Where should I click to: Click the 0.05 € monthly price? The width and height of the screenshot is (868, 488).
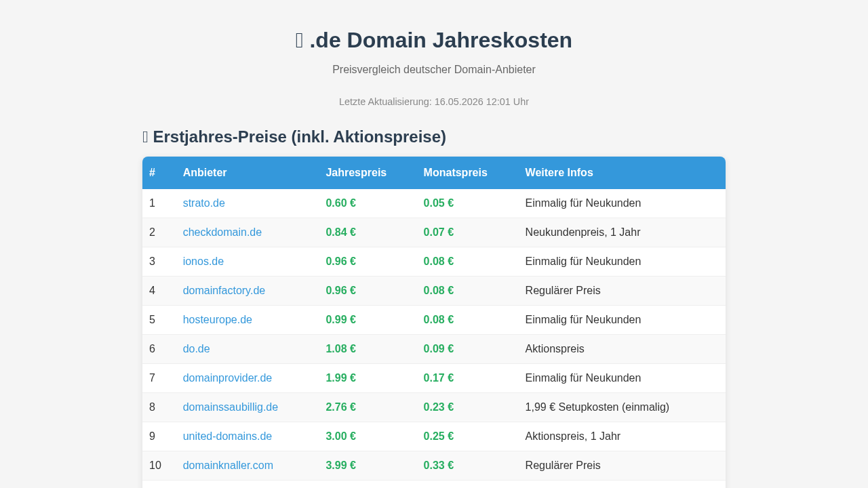tap(438, 203)
